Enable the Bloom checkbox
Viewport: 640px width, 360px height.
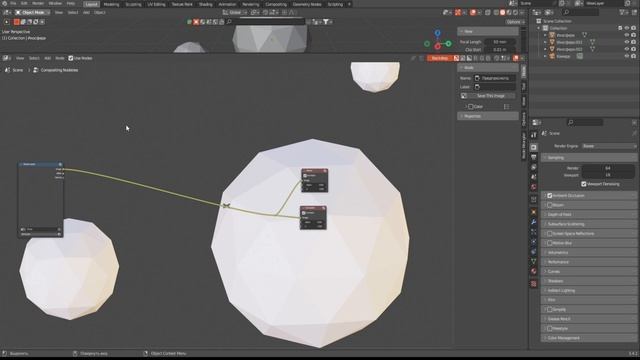point(550,205)
